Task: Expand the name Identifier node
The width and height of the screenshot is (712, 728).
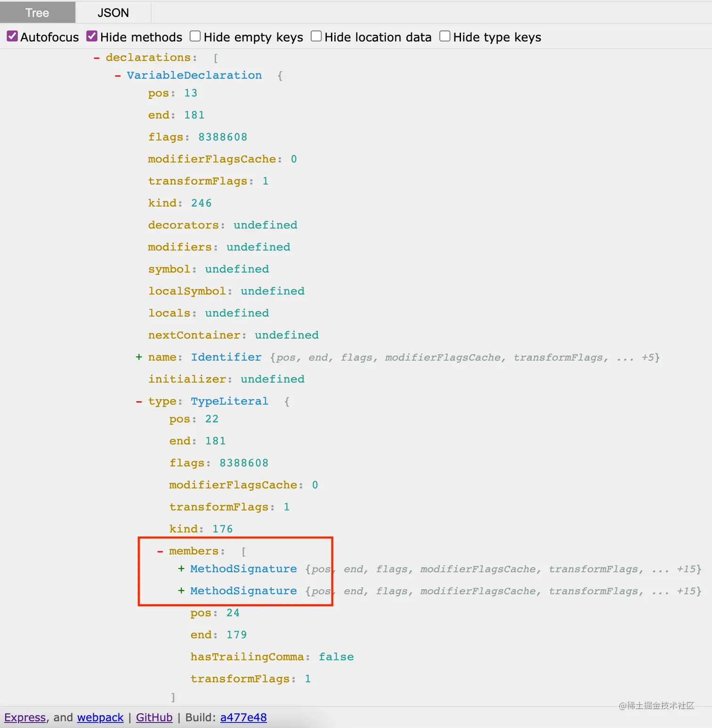Action: click(139, 357)
